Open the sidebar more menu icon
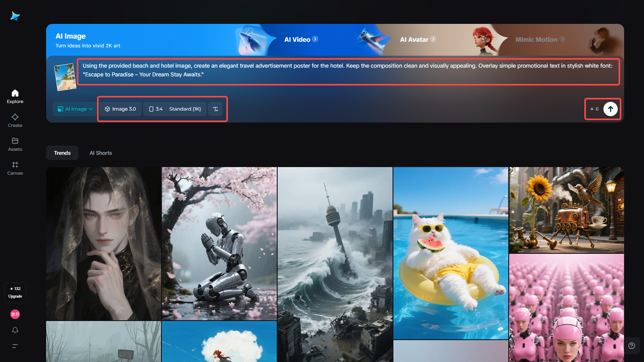This screenshot has height=362, width=644. [15, 346]
